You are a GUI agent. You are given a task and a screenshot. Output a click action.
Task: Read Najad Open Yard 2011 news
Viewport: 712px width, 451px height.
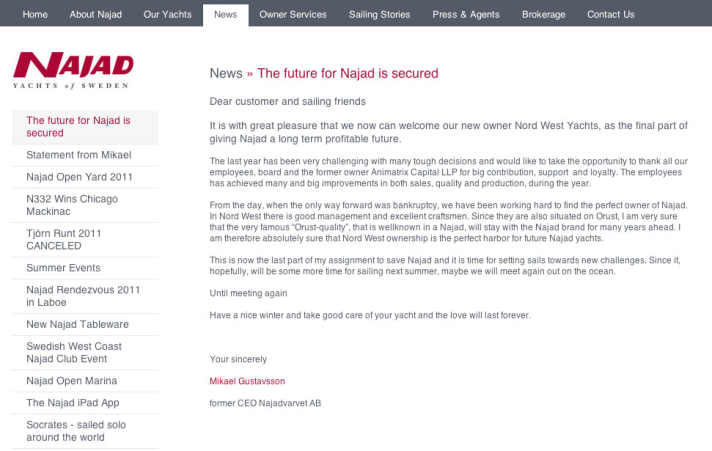(x=79, y=177)
